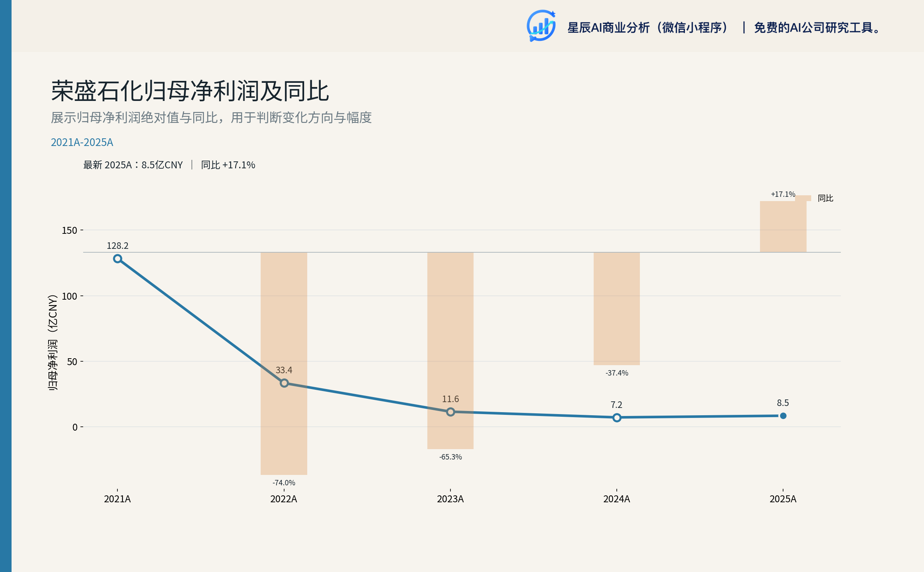Click the 2023A line data point marker
924x572 pixels.
450,412
